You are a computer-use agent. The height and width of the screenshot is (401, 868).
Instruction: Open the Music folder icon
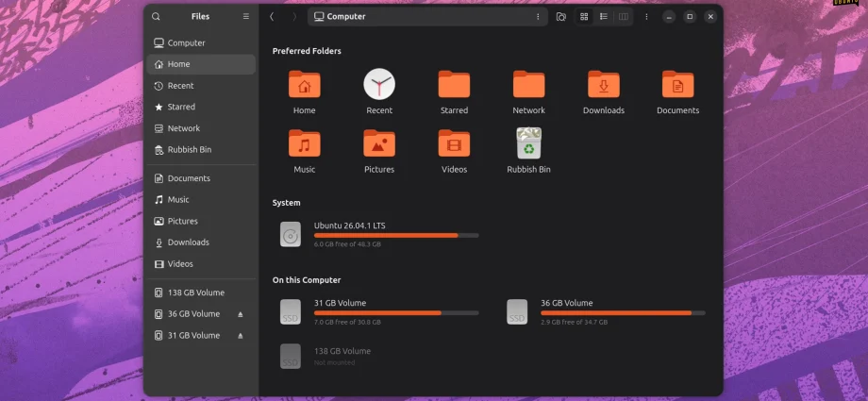click(x=305, y=142)
